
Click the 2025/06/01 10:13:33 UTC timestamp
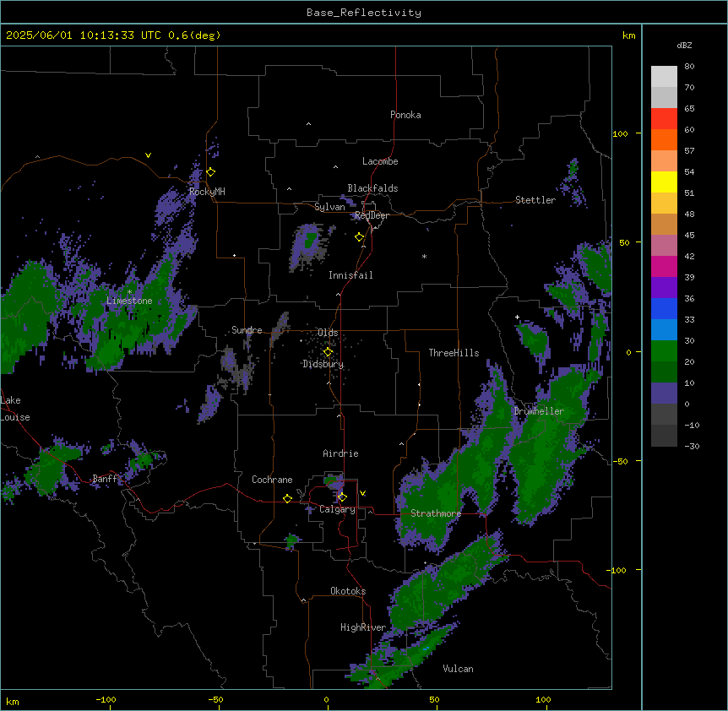(x=84, y=35)
